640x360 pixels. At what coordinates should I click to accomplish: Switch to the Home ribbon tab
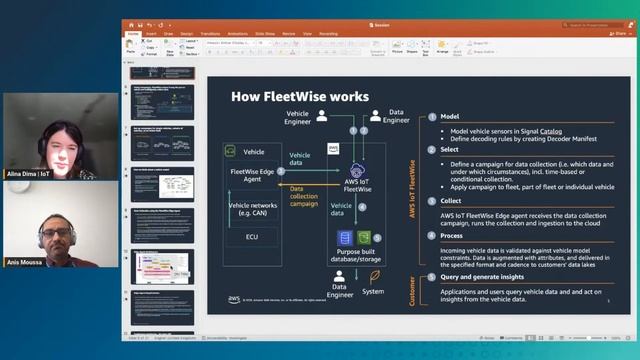(133, 33)
